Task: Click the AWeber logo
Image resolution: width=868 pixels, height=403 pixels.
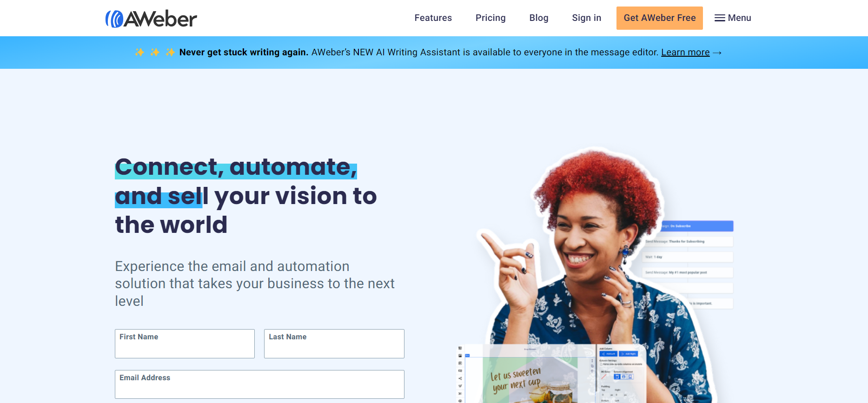Action: pyautogui.click(x=151, y=19)
